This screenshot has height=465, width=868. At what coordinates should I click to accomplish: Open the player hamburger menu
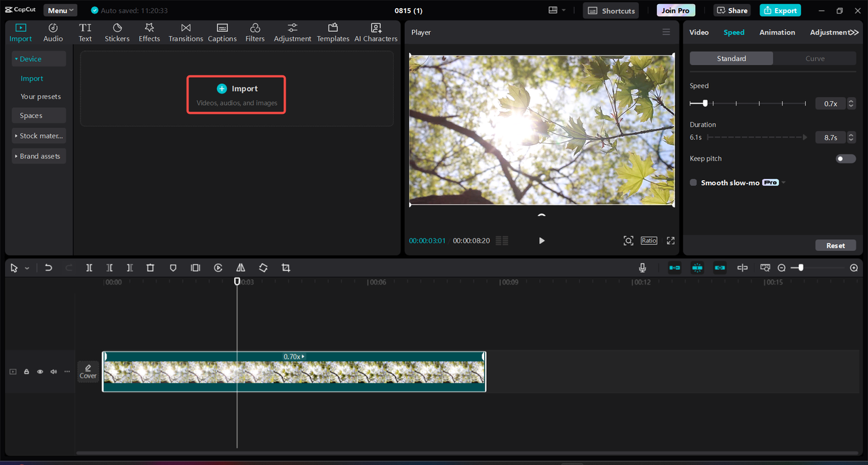pyautogui.click(x=666, y=32)
